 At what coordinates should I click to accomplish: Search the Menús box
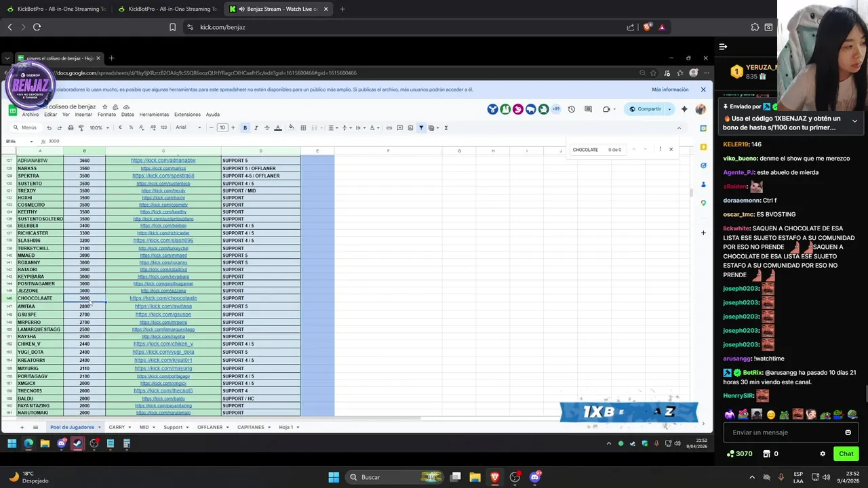click(25, 127)
